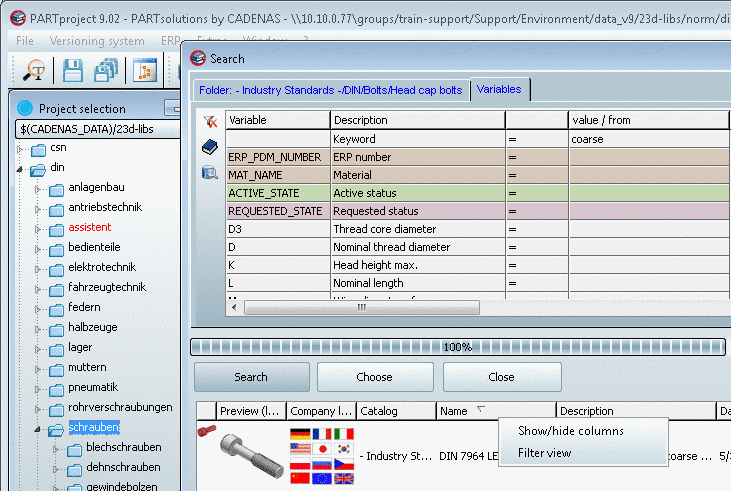
Task: Switch to the Variables tab
Action: point(499,89)
